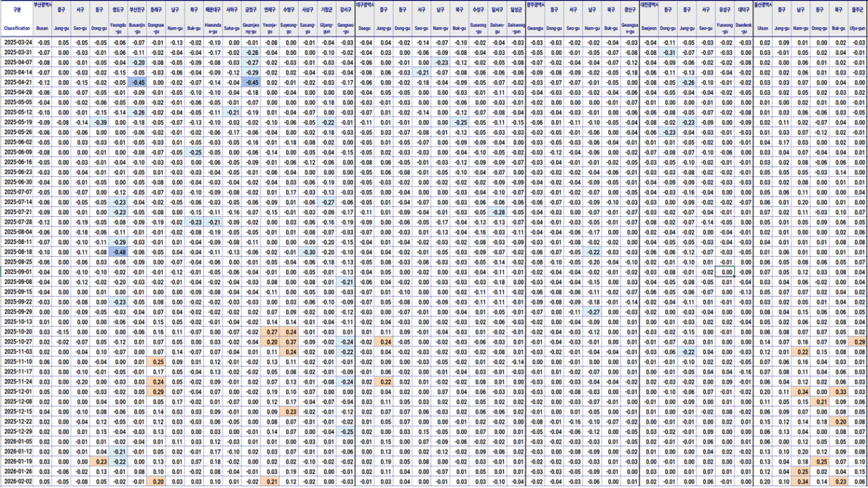868x488 pixels.
Task: Click the Ulju-gun column header
Action: click(857, 29)
